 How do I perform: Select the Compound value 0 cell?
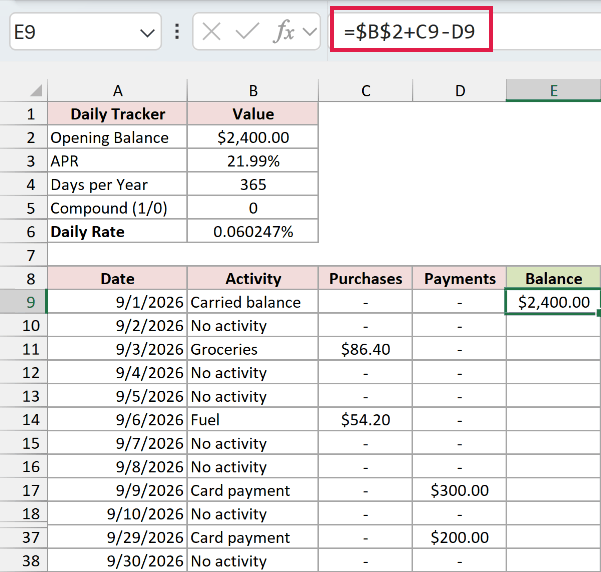pyautogui.click(x=253, y=208)
